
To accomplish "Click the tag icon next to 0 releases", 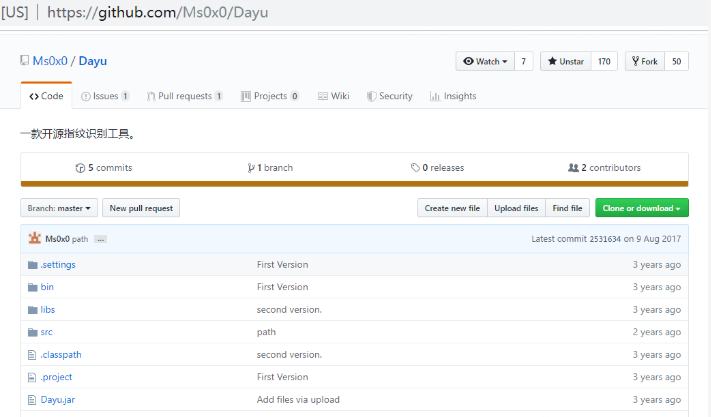I will click(x=415, y=167).
